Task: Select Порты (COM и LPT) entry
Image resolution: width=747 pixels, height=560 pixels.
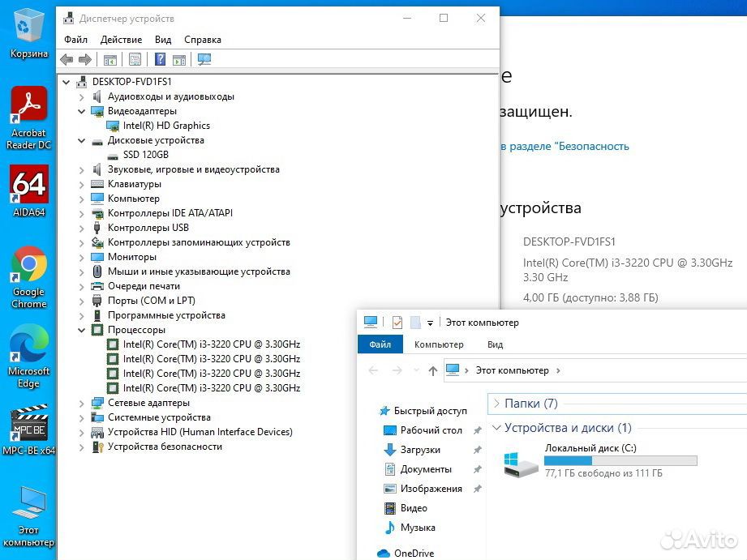Action: [152, 301]
